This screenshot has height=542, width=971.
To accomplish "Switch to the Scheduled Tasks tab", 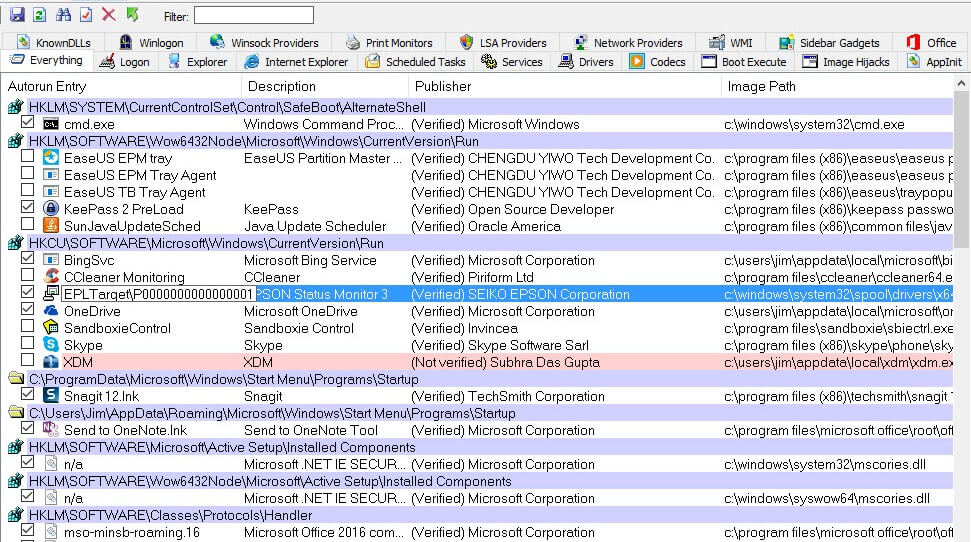I will click(415, 62).
